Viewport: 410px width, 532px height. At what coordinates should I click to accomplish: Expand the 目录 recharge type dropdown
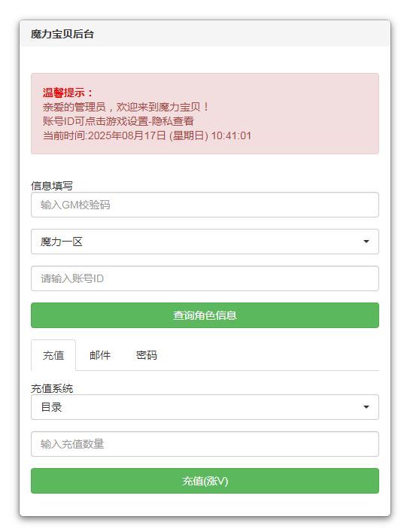pos(205,407)
